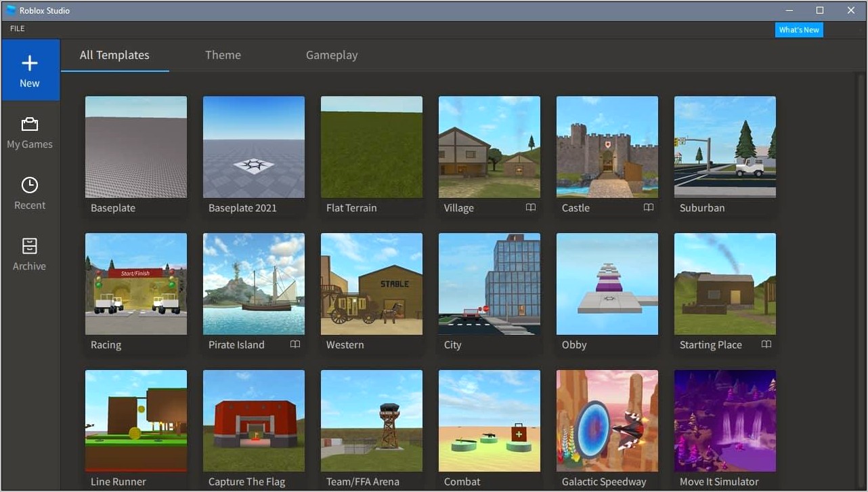The width and height of the screenshot is (868, 492).
Task: Open the Starting Place book icon
Action: pyautogui.click(x=766, y=344)
